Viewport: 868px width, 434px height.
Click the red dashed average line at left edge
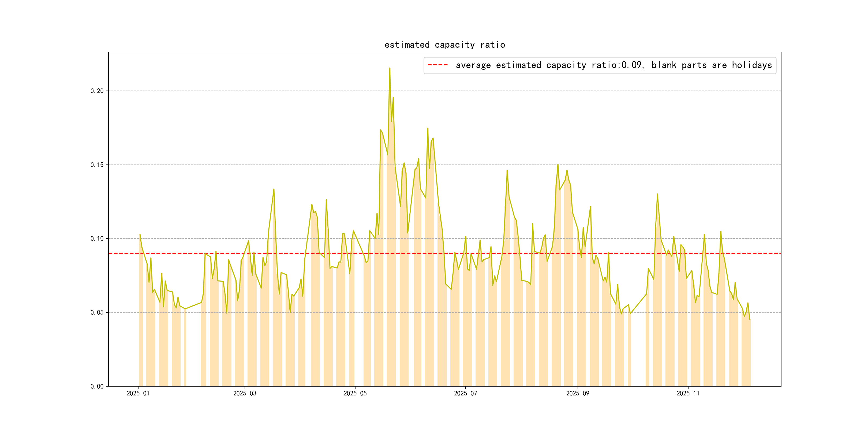coord(111,253)
